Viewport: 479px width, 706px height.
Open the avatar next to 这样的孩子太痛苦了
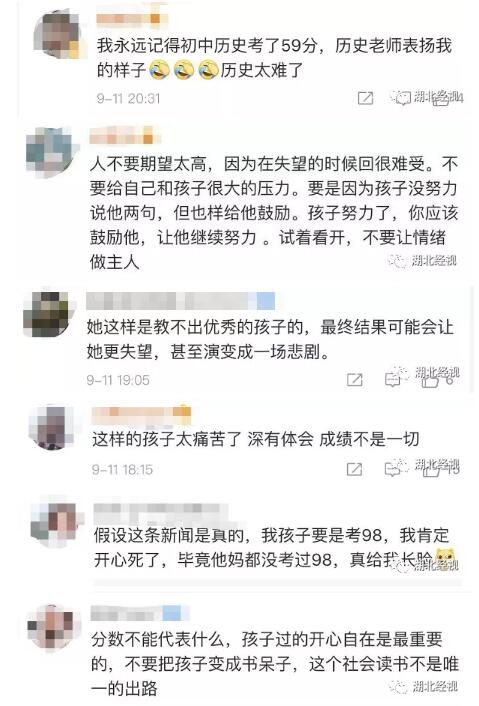tap(52, 426)
